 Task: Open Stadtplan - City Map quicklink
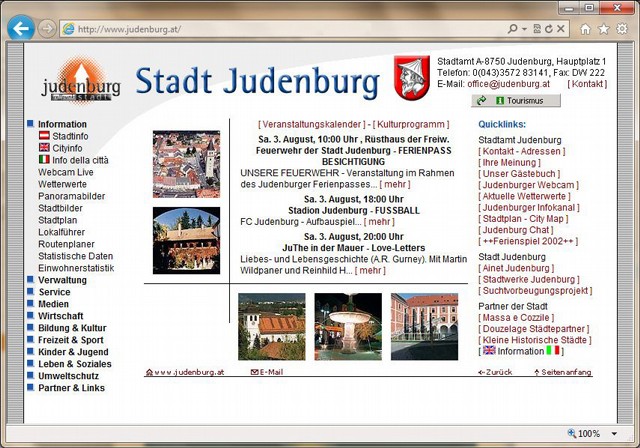point(523,219)
